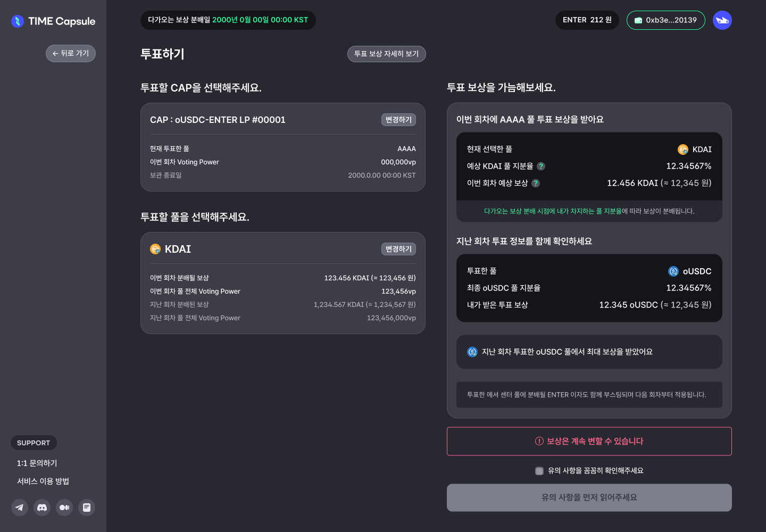
Task: Open 서비스 이용 방법 in the sidebar
Action: 43,481
